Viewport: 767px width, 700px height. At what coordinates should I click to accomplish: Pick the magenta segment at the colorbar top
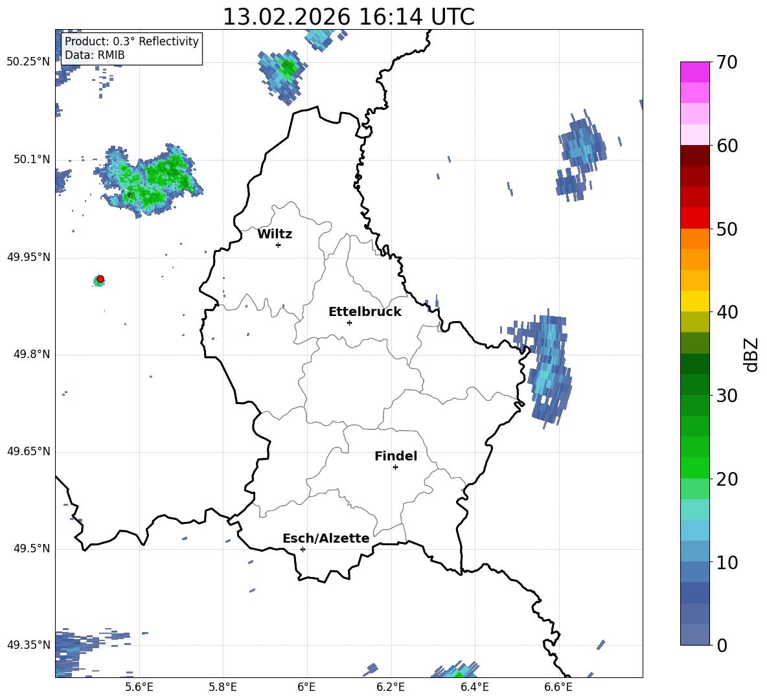tap(694, 72)
